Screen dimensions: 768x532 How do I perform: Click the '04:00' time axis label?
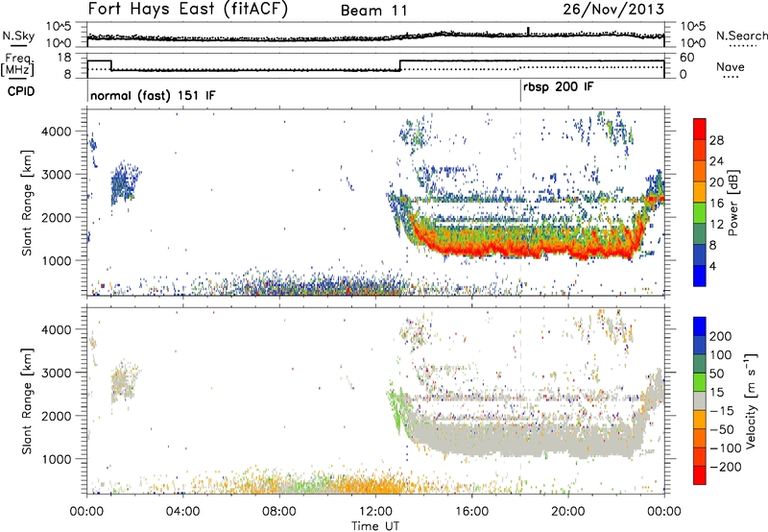(182, 512)
